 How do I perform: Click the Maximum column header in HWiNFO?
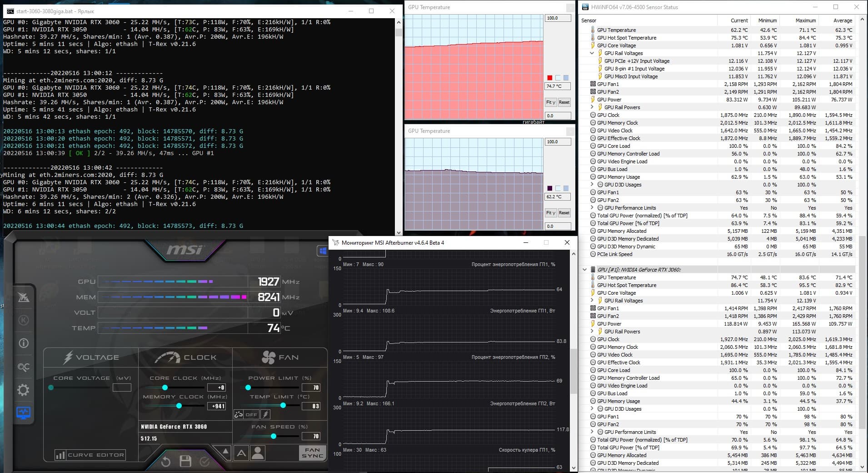(x=805, y=20)
